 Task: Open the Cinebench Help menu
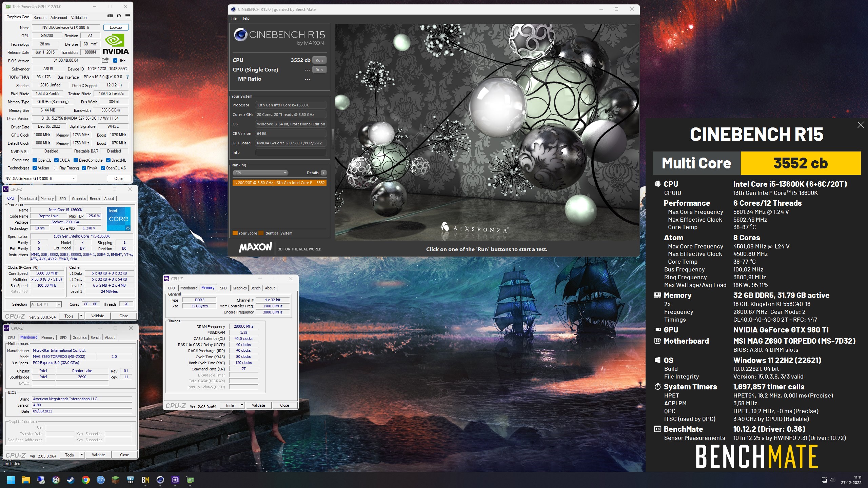point(245,18)
